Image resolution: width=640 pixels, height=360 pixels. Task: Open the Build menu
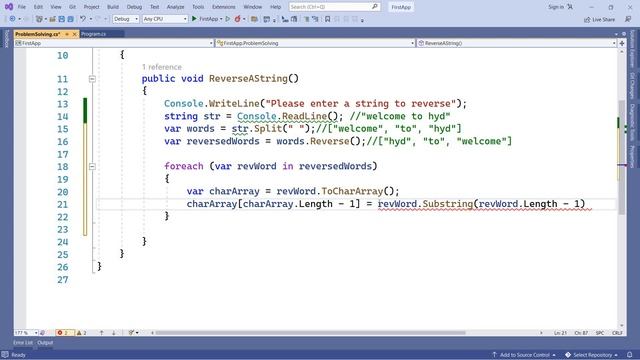pos(113,7)
